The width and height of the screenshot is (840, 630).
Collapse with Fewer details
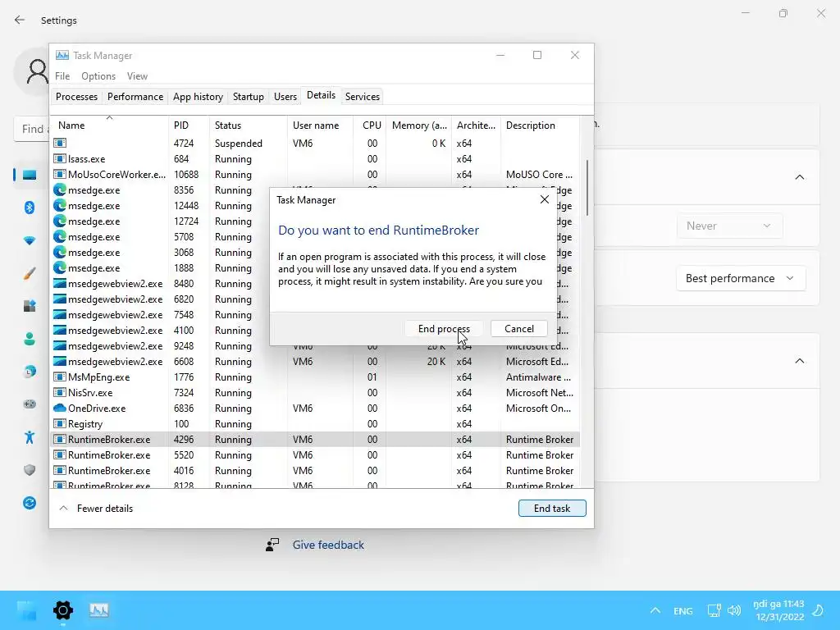point(96,508)
